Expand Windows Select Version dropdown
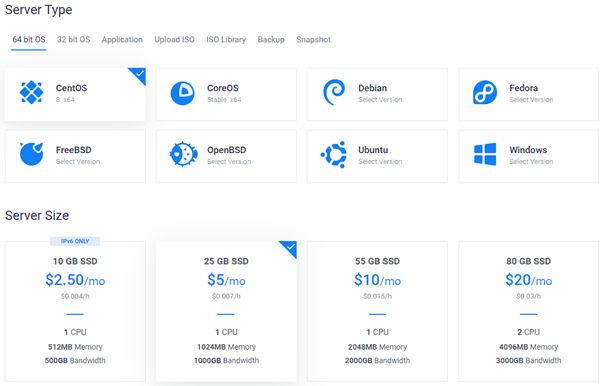 coord(531,162)
